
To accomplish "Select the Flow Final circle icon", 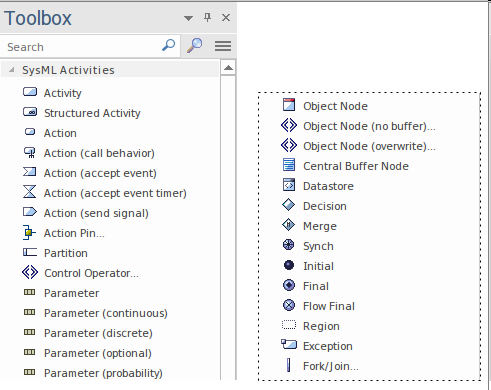I will point(289,305).
